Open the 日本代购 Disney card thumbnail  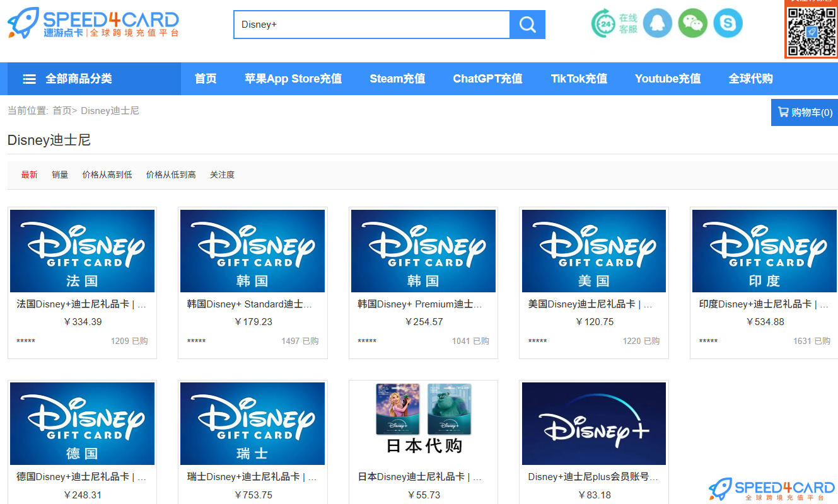[423, 423]
